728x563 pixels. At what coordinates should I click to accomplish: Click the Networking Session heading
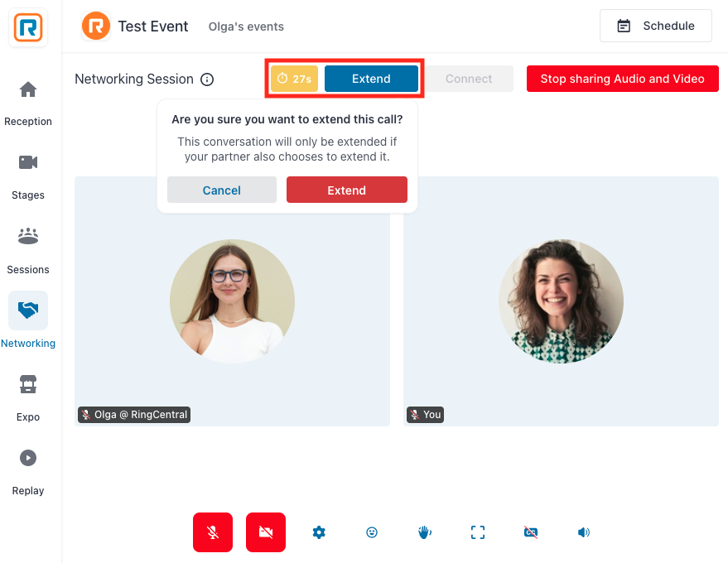[x=134, y=79]
